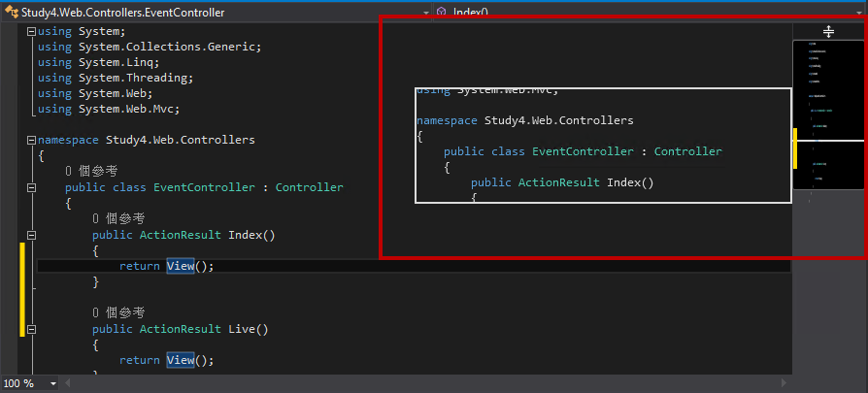Image resolution: width=868 pixels, height=393 pixels.
Task: Click the horizontal scrollbar left arrow
Action: [68, 383]
